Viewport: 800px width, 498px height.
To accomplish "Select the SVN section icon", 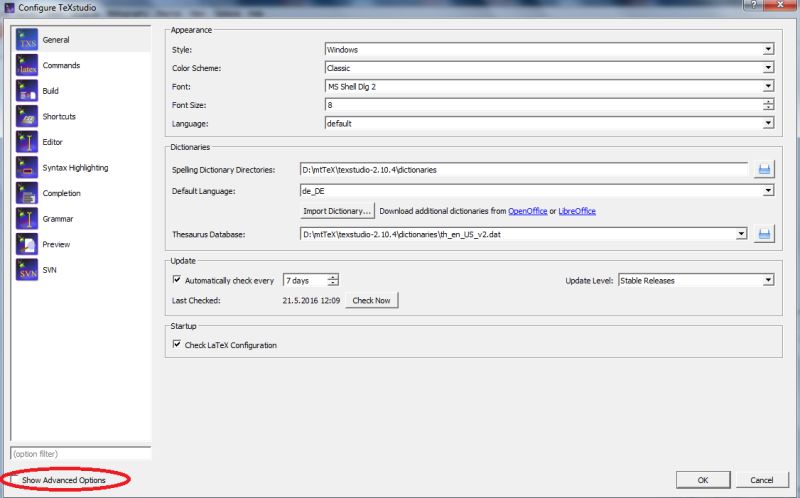I will click(27, 270).
